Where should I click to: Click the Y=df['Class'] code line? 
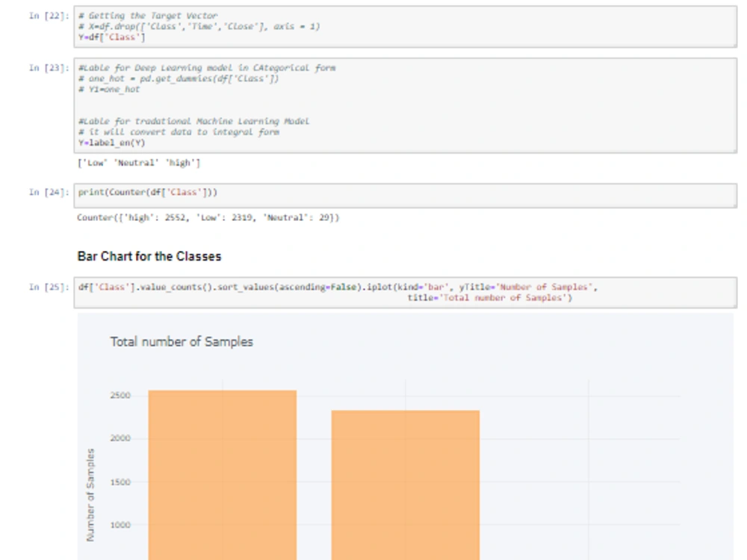112,37
